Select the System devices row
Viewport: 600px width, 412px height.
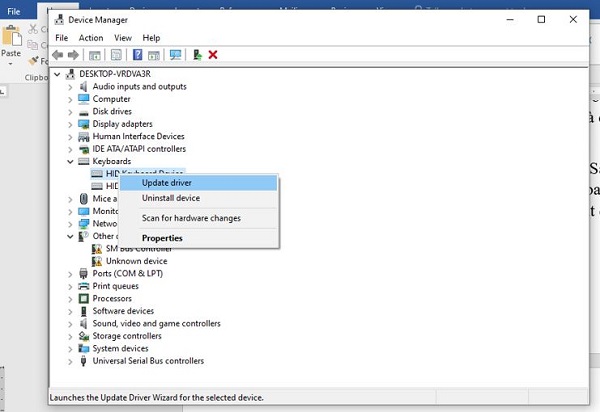click(120, 348)
